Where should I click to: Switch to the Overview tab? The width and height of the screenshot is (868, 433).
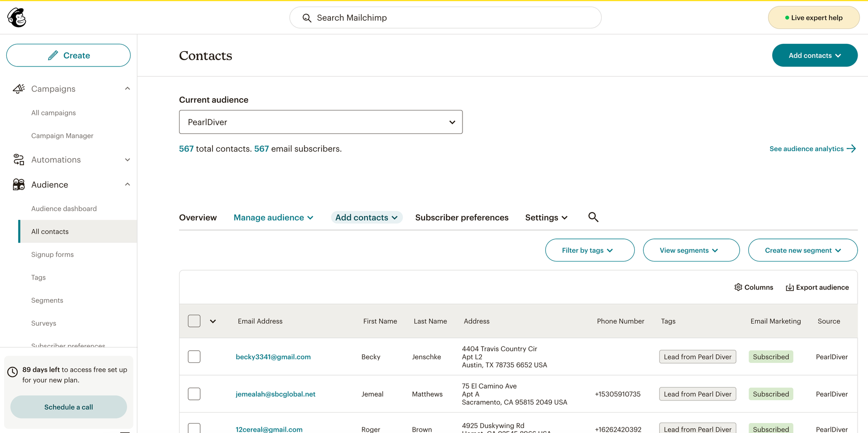click(x=198, y=218)
